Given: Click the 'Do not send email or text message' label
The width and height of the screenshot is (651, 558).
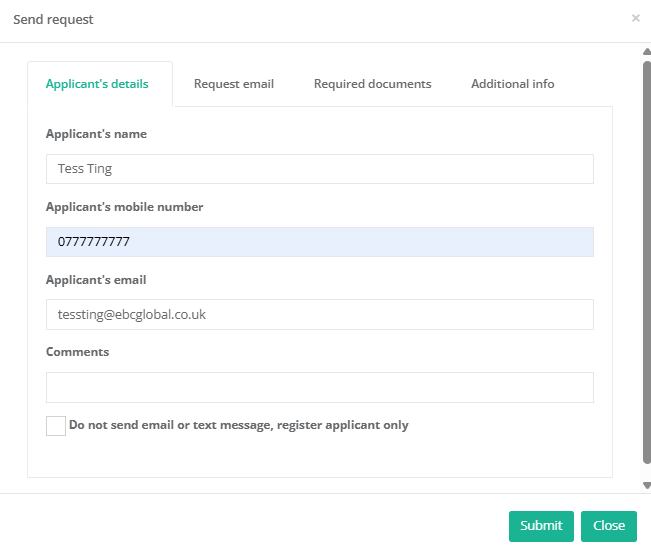Looking at the screenshot, I should 239,425.
